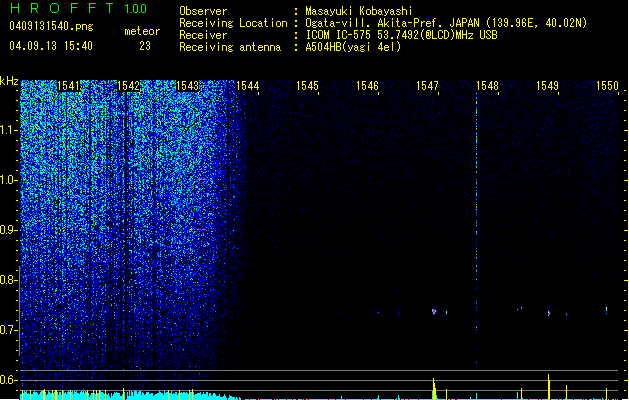This screenshot has width=629, height=400.
Task: Click the Receiving antenna label
Action: [230, 47]
